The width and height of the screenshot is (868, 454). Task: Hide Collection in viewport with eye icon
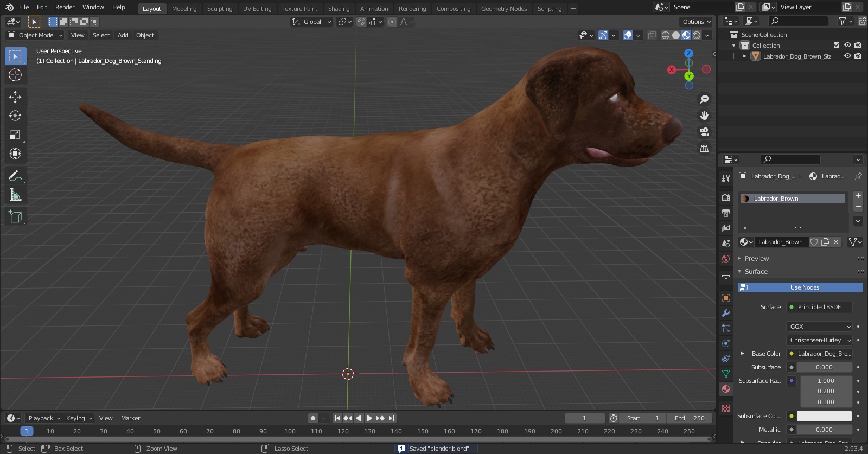tap(847, 45)
